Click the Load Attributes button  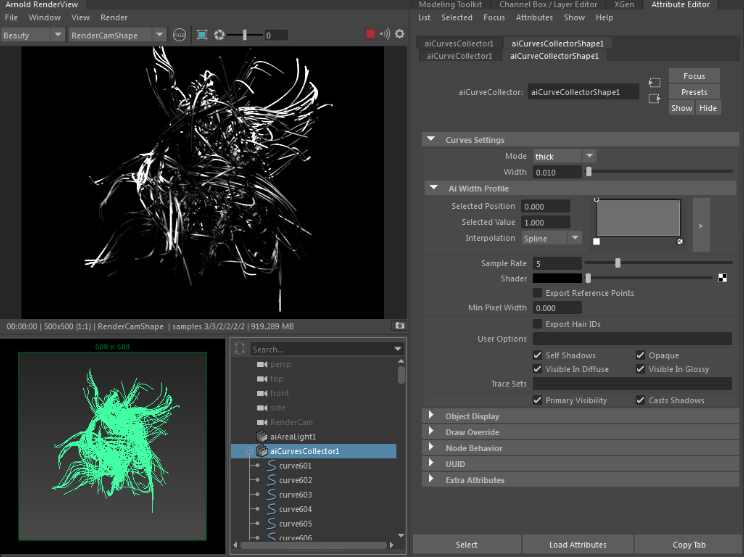[x=577, y=545]
